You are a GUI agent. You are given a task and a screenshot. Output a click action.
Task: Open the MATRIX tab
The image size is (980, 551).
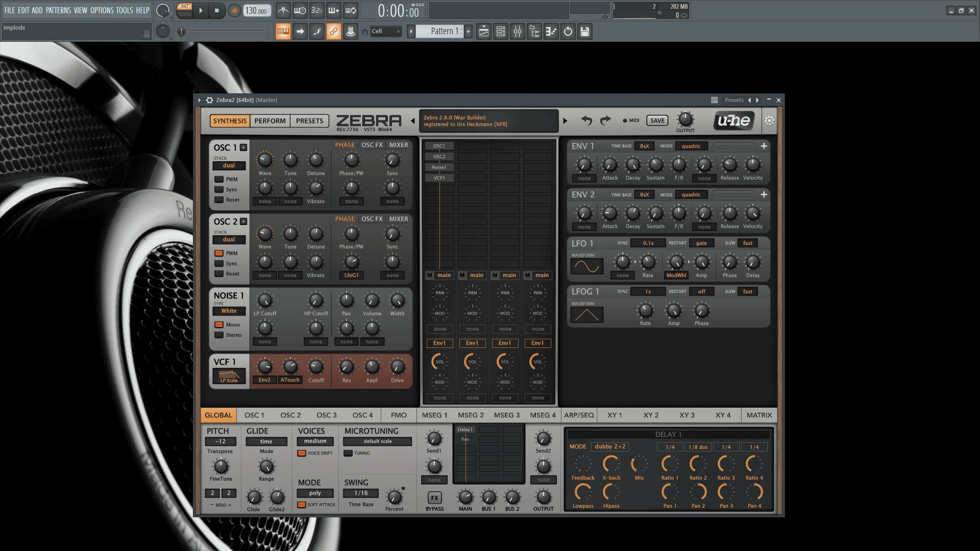coord(759,415)
